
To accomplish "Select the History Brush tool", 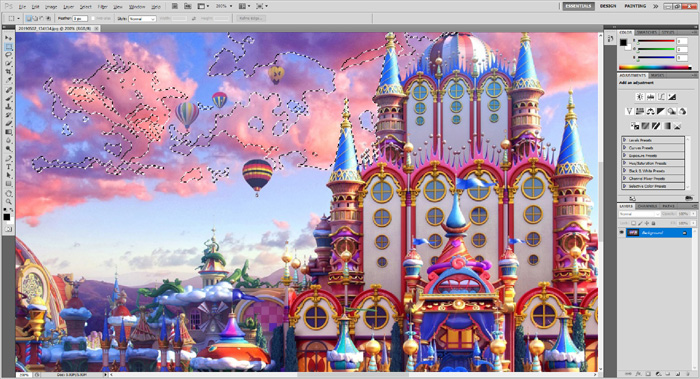I will tap(8, 115).
